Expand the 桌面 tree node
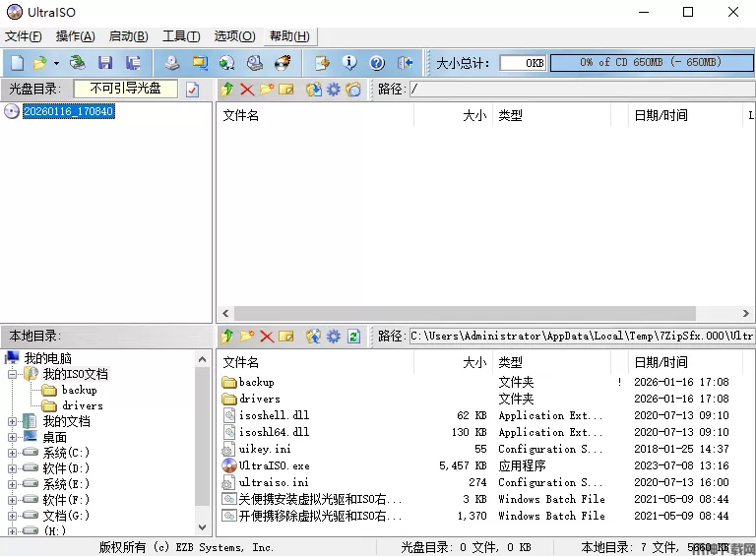 pyautogui.click(x=12, y=437)
